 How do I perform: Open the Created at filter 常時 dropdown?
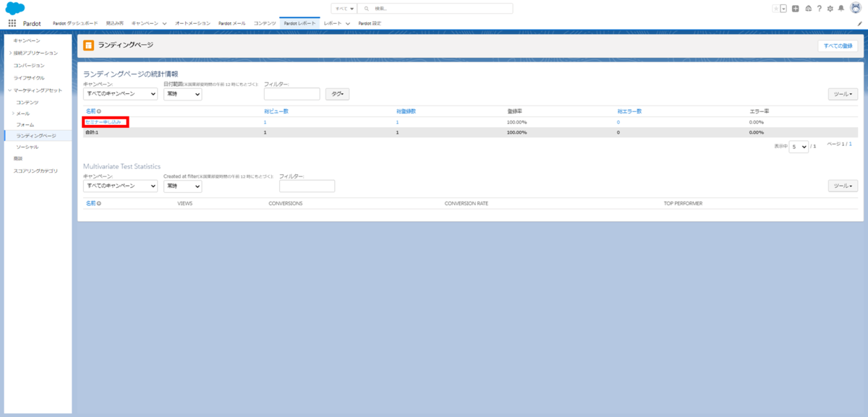coord(182,186)
